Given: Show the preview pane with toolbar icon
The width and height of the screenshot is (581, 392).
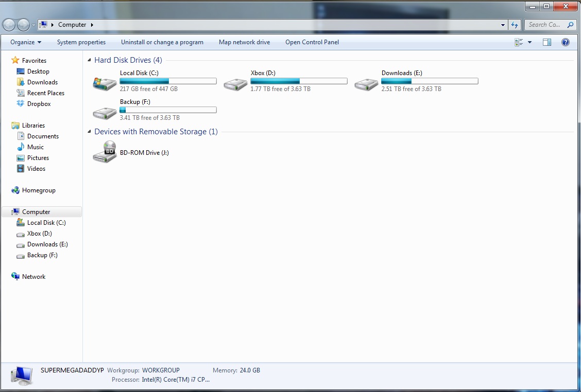Looking at the screenshot, I should [x=547, y=42].
